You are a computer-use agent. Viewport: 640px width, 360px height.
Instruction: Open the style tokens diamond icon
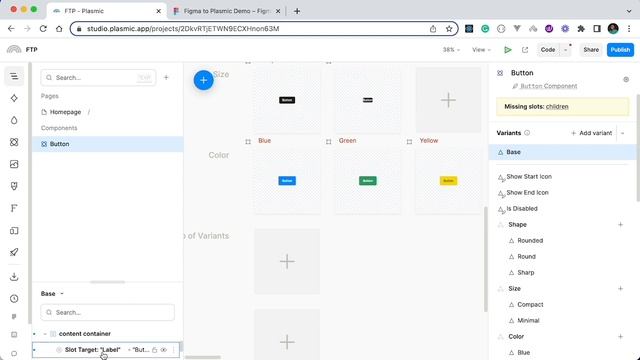tap(14, 98)
